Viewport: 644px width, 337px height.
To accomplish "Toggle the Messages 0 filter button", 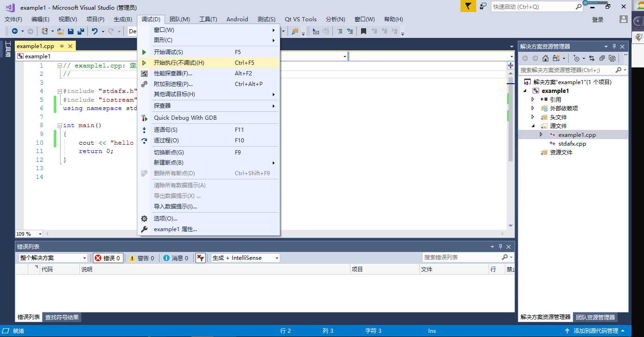I will (176, 258).
